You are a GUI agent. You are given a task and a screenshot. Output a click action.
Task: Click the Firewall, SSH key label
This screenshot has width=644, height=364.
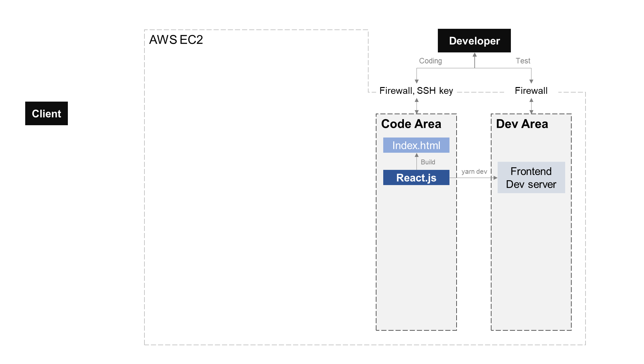click(x=416, y=91)
